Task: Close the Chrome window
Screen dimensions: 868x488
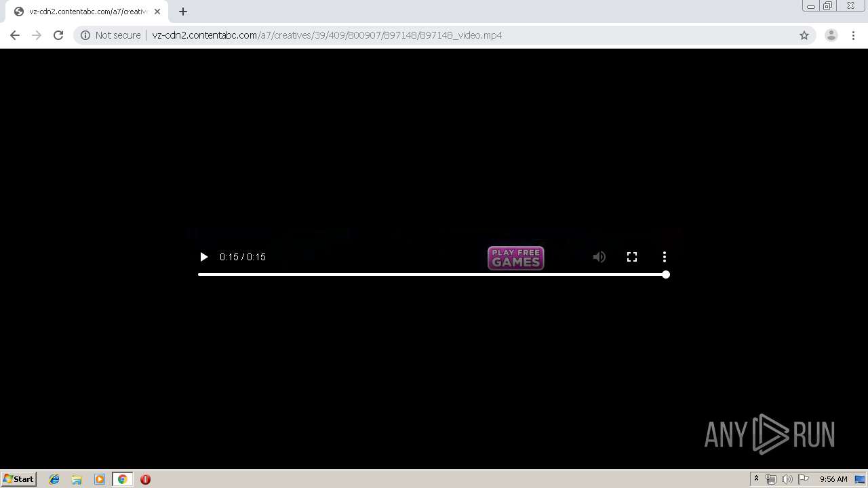Action: click(851, 6)
